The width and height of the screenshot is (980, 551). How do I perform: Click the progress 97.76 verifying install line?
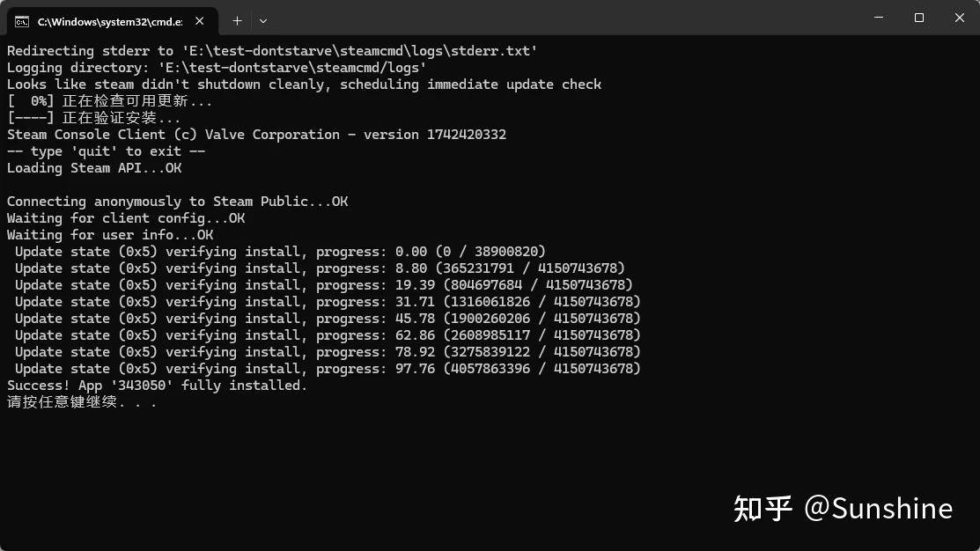click(328, 369)
